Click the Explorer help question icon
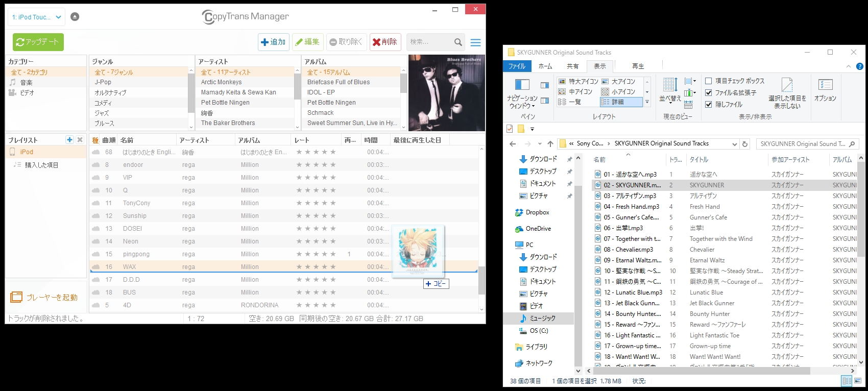Viewport: 868px width, 391px height. point(859,66)
